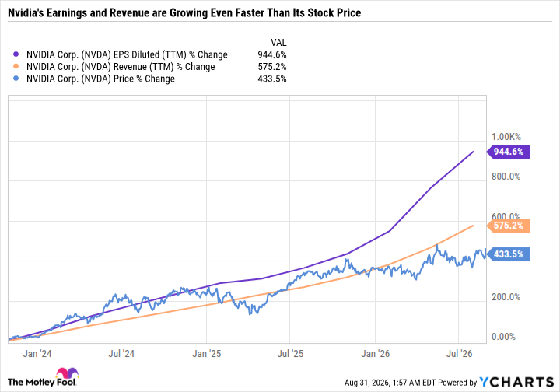This screenshot has height=392, width=560.
Task: Click the Jul '24 x-axis label
Action: [x=121, y=354]
